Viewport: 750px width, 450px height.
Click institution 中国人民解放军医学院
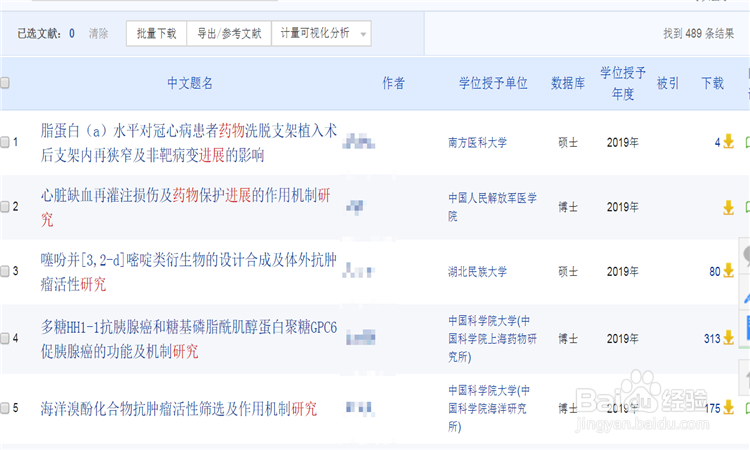(492, 207)
